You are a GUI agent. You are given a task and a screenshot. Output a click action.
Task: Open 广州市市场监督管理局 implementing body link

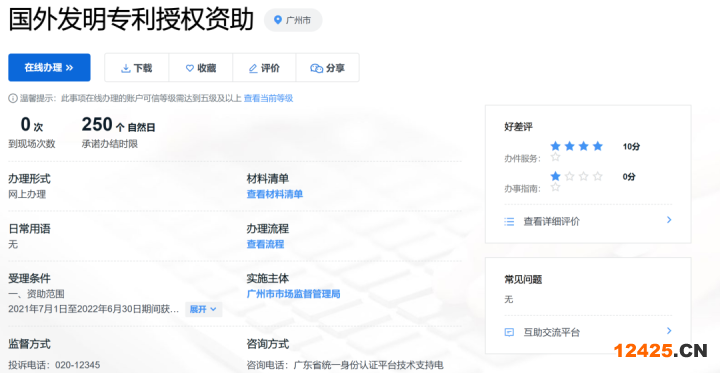click(293, 294)
